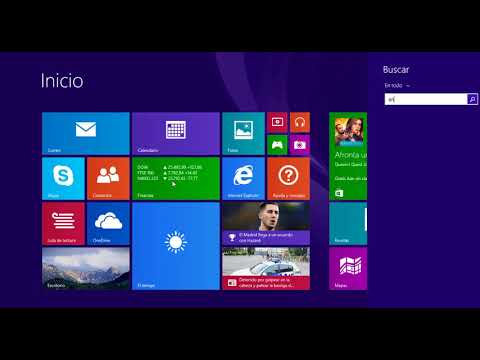Open the green Xbox Games tile
The image size is (480, 360).
277,145
